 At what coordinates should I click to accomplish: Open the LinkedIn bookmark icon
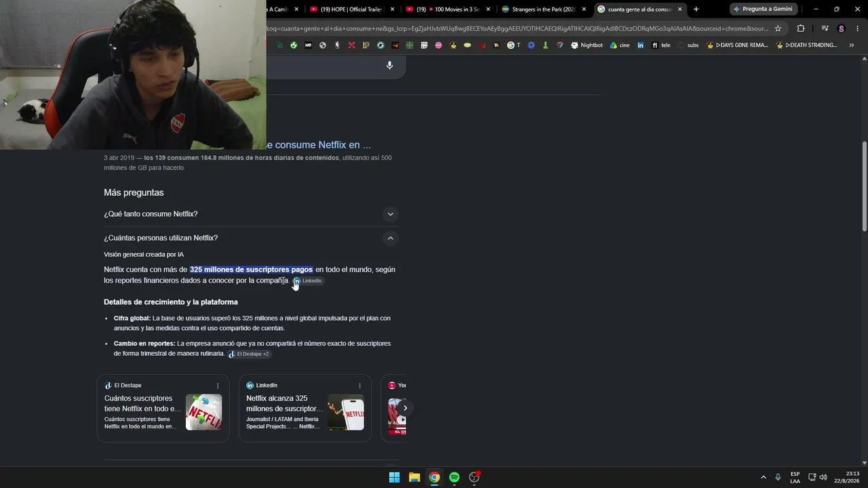(640, 45)
